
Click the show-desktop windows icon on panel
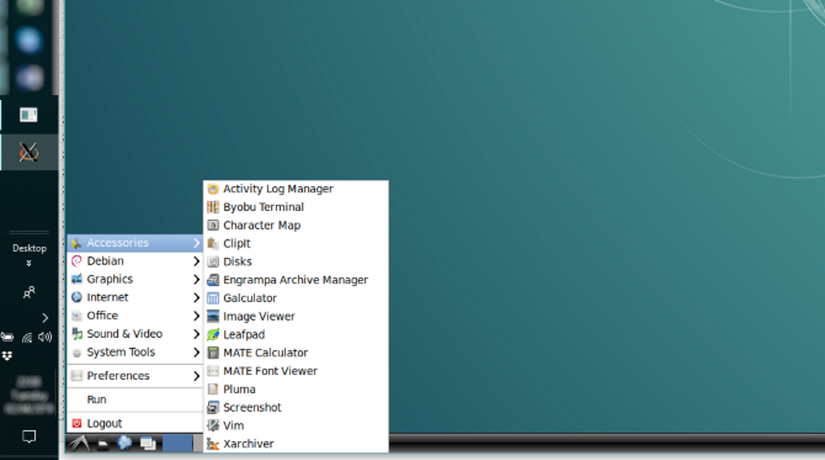tap(148, 444)
